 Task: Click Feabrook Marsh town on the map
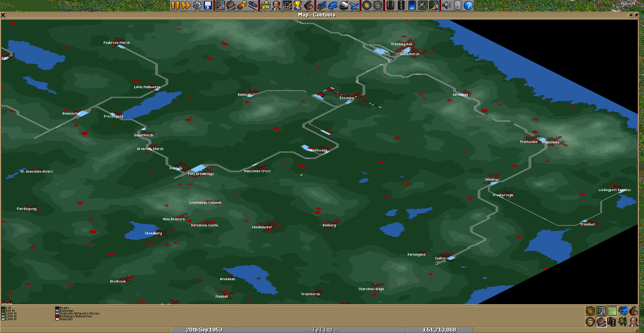point(116,43)
